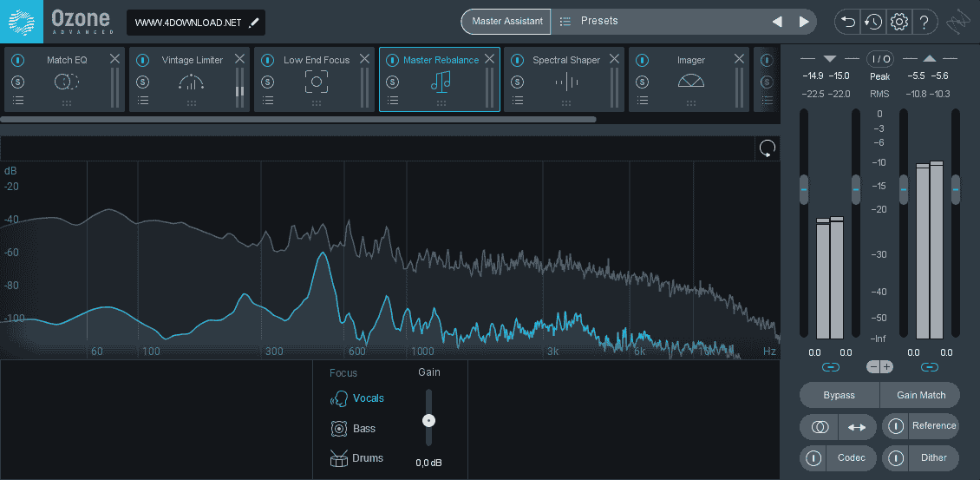The width and height of the screenshot is (980, 480).
Task: Toggle Spectral Shaper module power
Action: coord(518,61)
